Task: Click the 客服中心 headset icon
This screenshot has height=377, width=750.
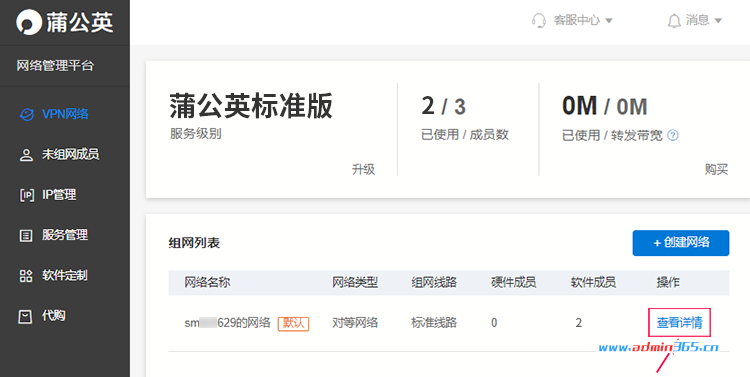Action: 539,21
